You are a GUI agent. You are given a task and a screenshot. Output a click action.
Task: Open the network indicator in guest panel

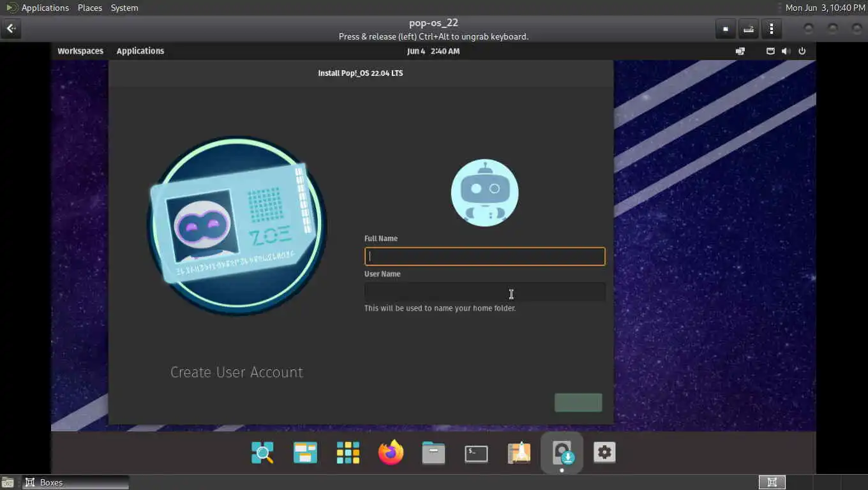click(770, 51)
